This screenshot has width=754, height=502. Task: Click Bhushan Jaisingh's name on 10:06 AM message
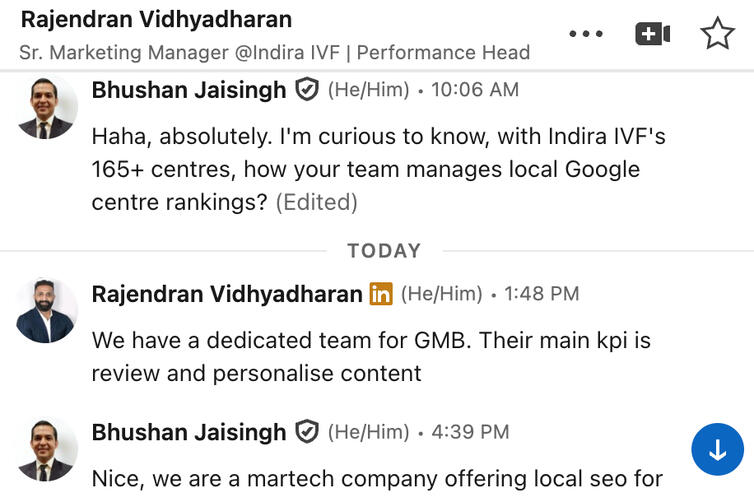point(189,90)
